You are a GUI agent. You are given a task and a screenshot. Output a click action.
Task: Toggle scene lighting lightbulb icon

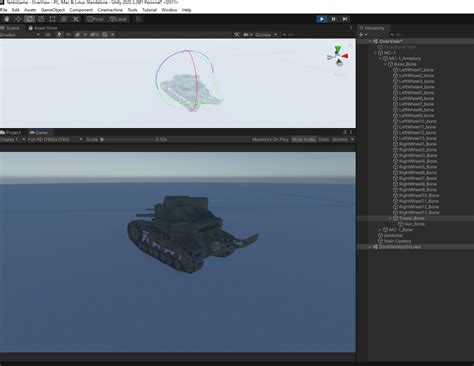(x=59, y=35)
